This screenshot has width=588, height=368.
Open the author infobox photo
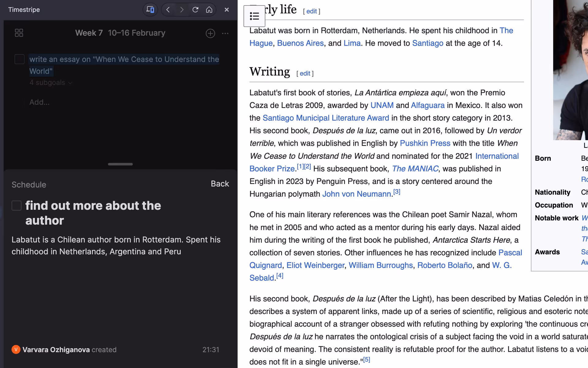tap(570, 70)
